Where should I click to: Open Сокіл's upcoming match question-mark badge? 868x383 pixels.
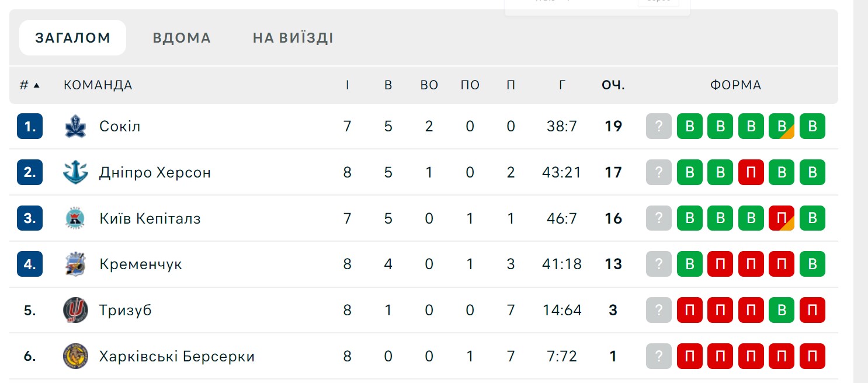pos(659,126)
